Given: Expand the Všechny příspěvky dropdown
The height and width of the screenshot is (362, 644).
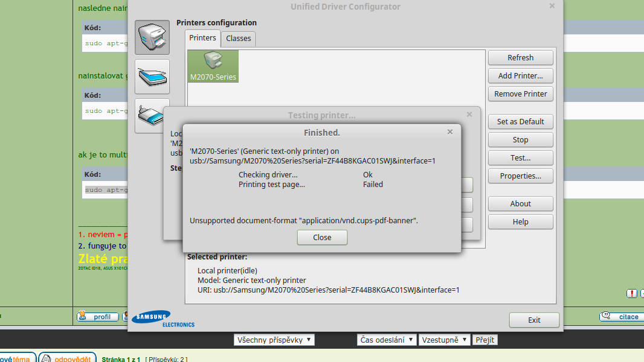Looking at the screenshot, I should pyautogui.click(x=274, y=340).
